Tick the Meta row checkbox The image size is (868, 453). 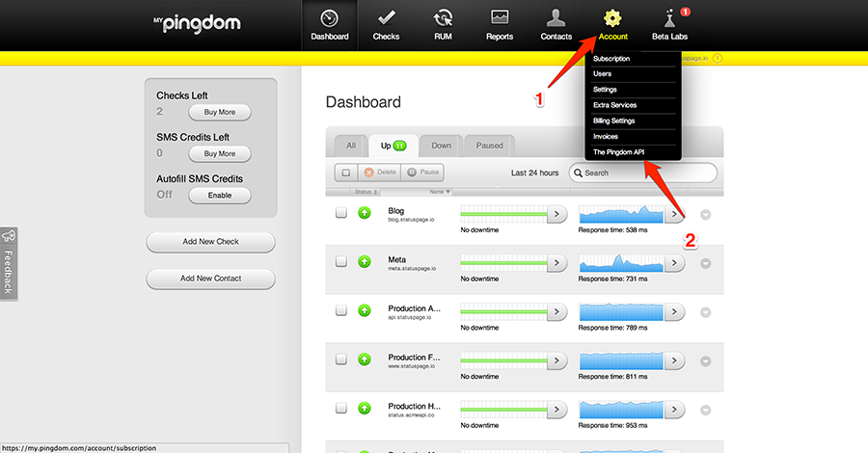point(341,261)
